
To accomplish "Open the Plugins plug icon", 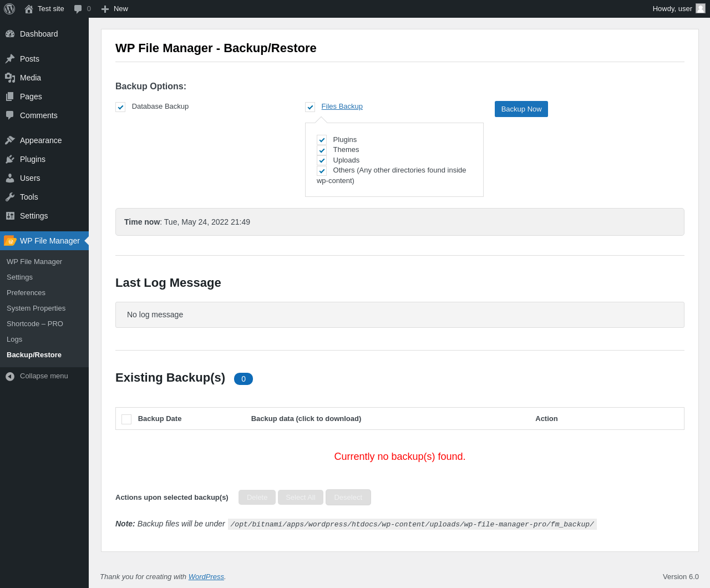I will tap(10, 159).
